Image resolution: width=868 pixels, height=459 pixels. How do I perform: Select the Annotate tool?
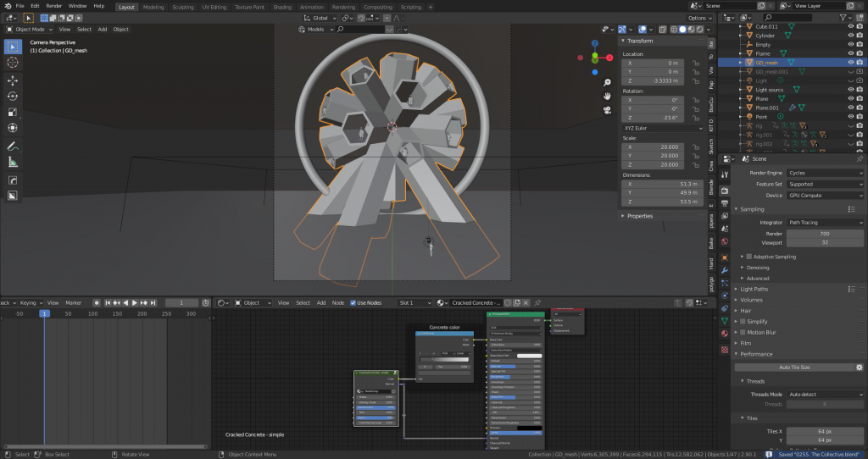[12, 147]
